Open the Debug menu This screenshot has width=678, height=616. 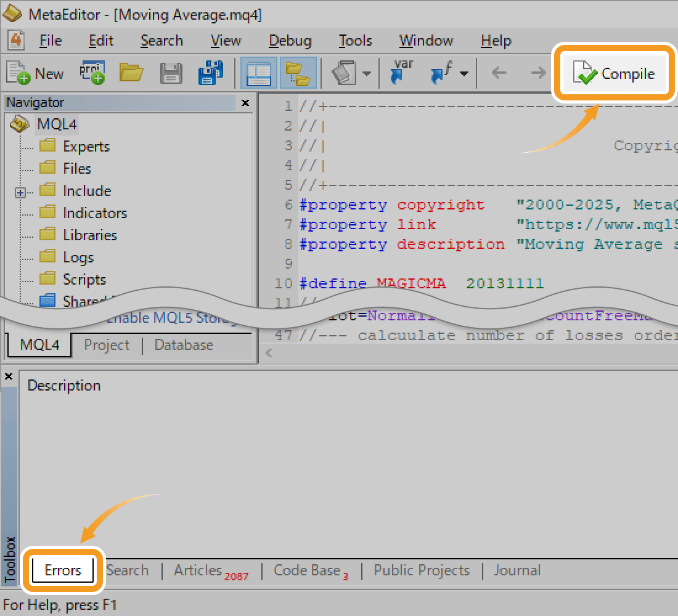click(290, 41)
